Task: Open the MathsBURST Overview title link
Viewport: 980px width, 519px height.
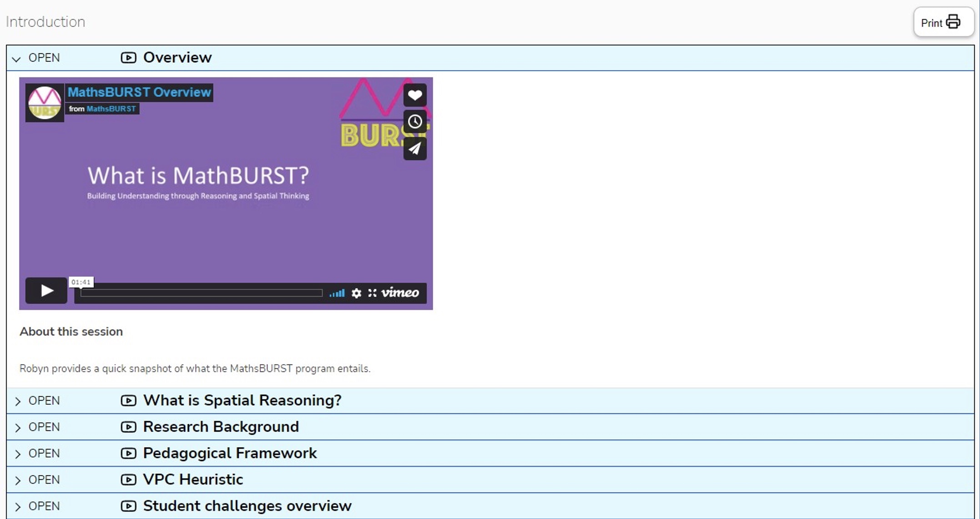Action: coord(139,92)
